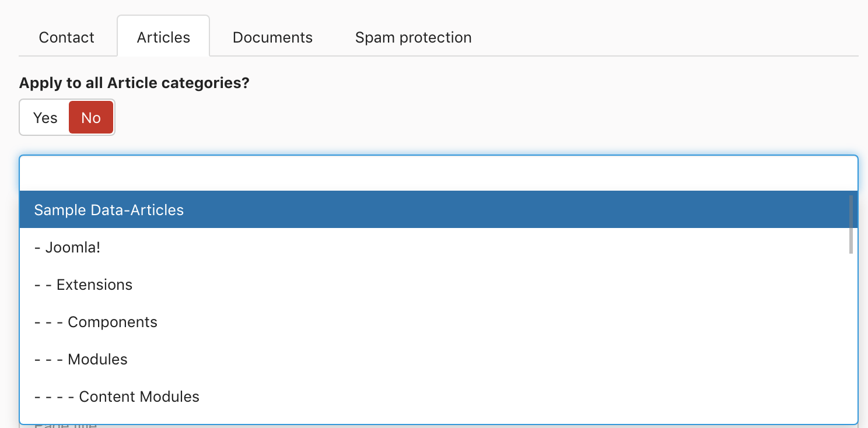This screenshot has width=868, height=428.
Task: Select the Content Modules category option
Action: [x=117, y=397]
